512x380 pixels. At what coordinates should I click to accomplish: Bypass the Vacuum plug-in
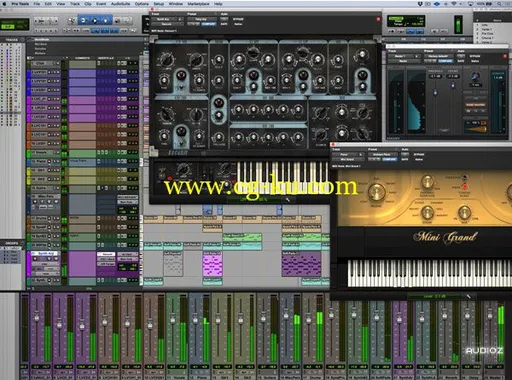tap(238, 19)
